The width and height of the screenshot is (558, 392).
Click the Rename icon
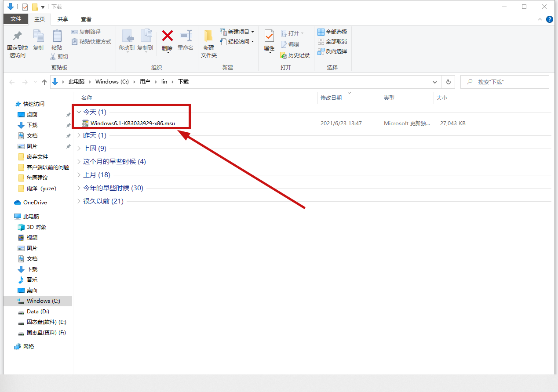186,36
